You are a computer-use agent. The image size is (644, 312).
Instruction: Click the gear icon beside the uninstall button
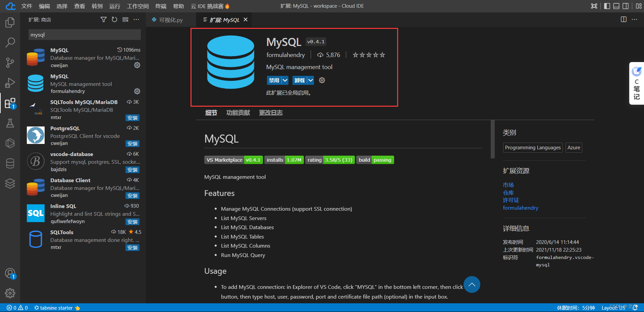[x=322, y=80]
